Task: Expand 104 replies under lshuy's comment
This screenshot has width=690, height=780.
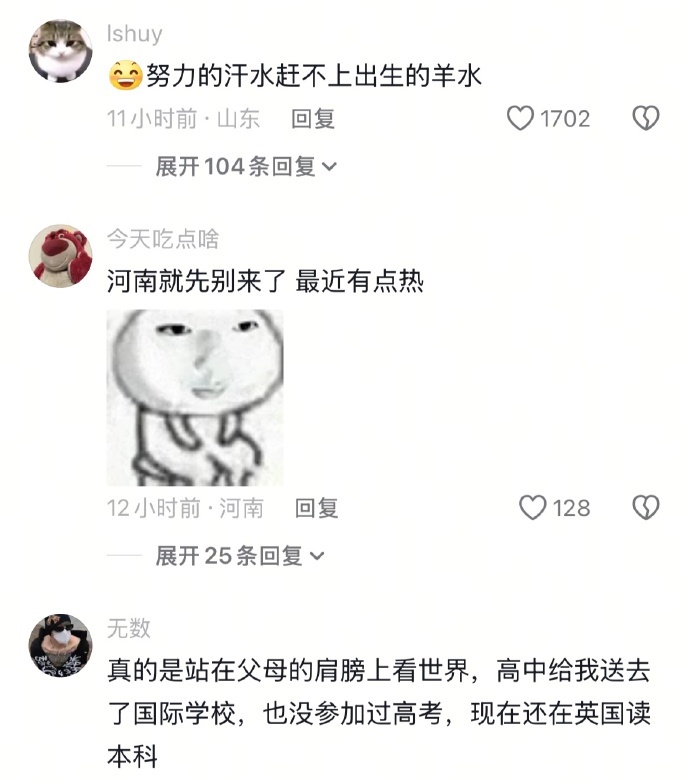Action: click(246, 166)
